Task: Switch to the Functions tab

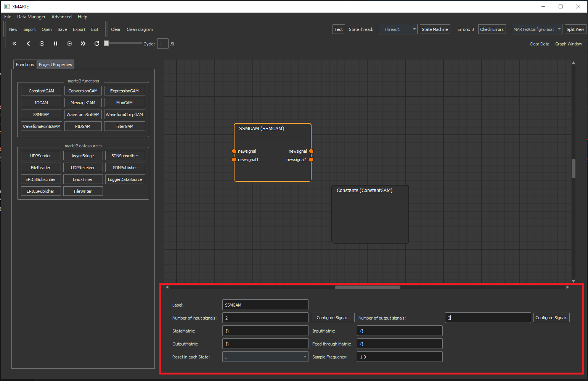Action: pos(25,65)
